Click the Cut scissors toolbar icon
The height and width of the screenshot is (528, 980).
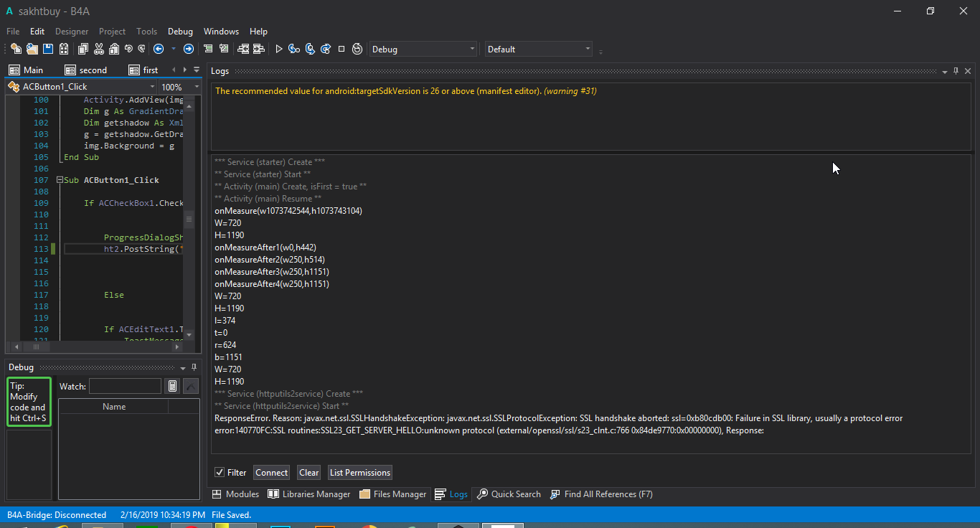coord(98,49)
